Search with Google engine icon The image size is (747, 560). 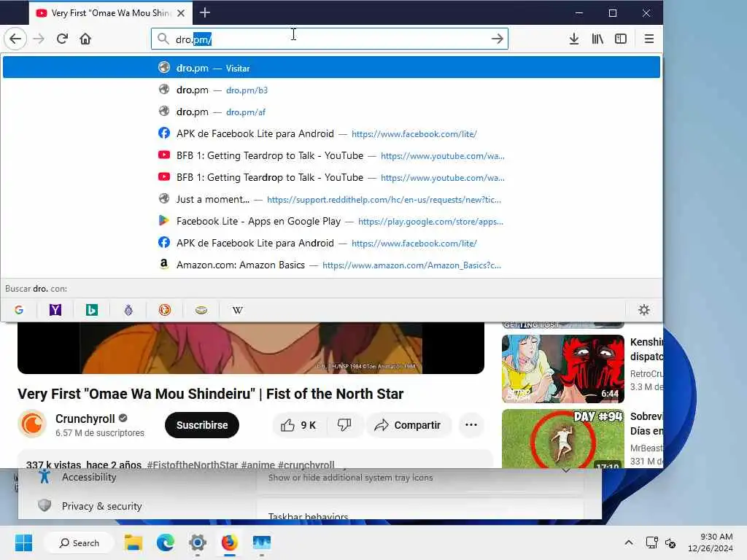pos(19,310)
